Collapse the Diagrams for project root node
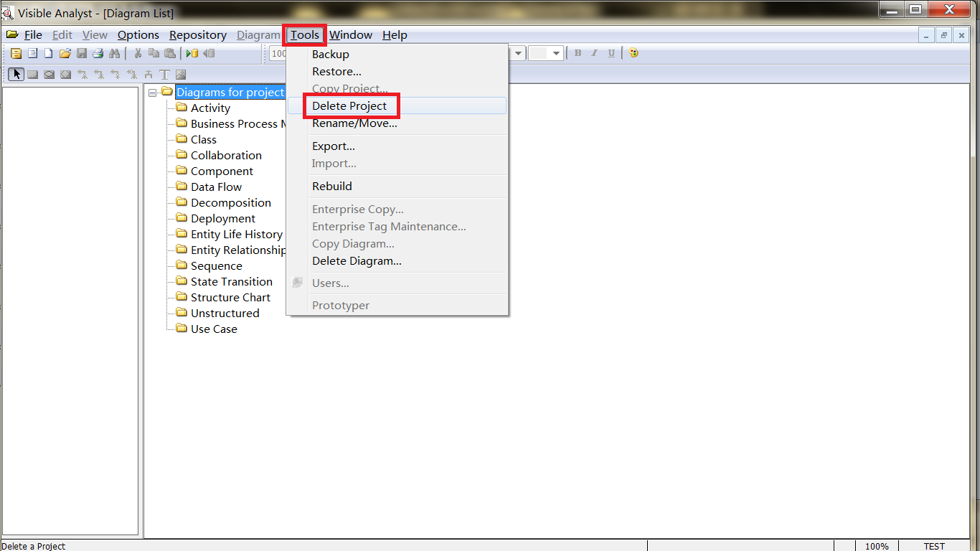 point(152,93)
